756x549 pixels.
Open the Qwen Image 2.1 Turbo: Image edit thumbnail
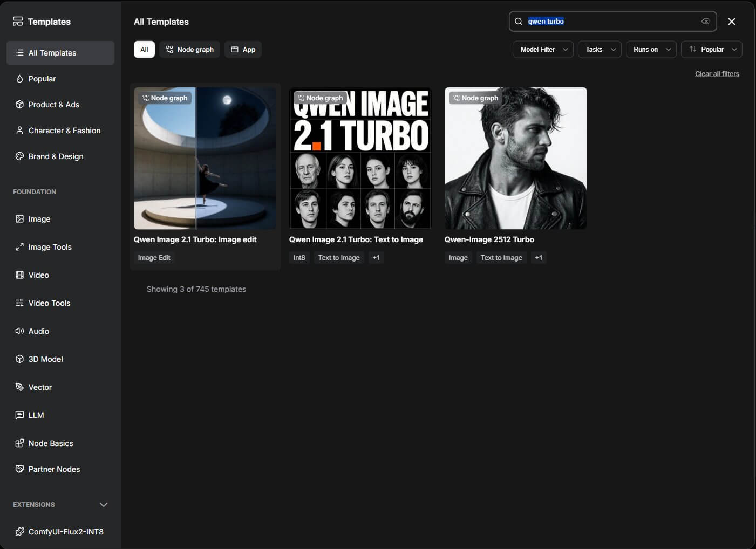205,159
